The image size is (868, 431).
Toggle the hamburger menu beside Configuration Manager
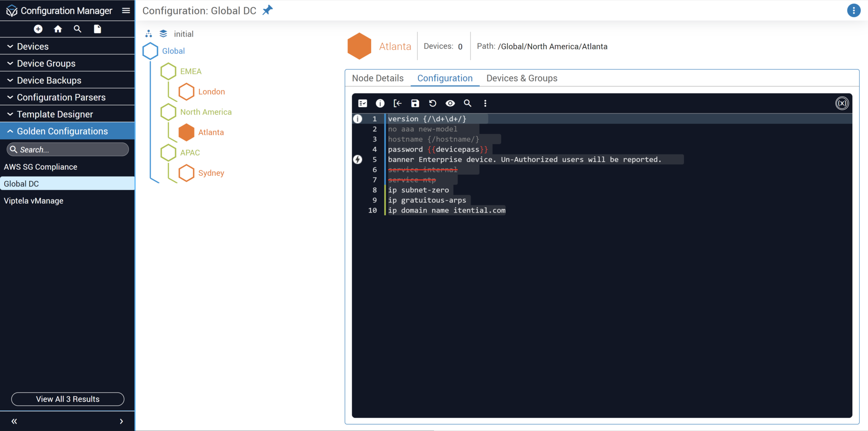click(x=126, y=11)
